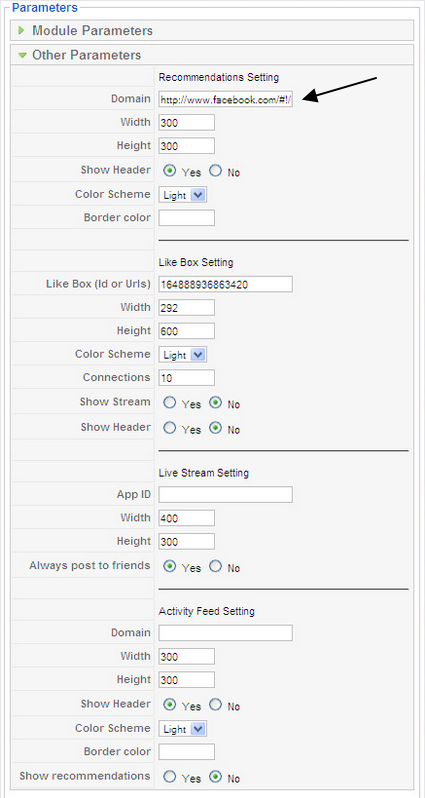Image resolution: width=425 pixels, height=798 pixels.
Task: Click the Like Box Connections field
Action: [187, 378]
